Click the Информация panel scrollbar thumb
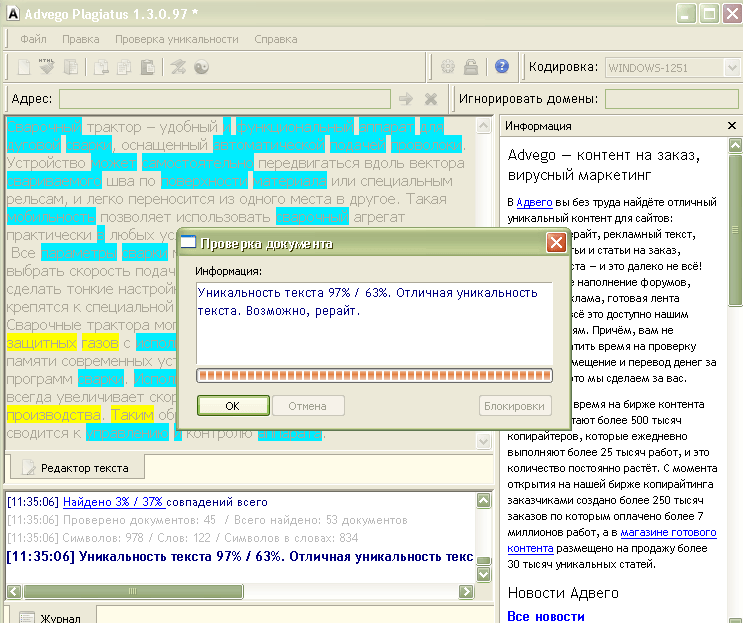The image size is (745, 626). tap(735, 230)
